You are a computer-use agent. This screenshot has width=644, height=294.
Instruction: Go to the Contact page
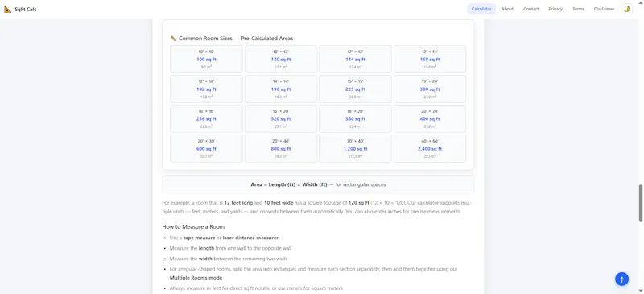click(531, 9)
